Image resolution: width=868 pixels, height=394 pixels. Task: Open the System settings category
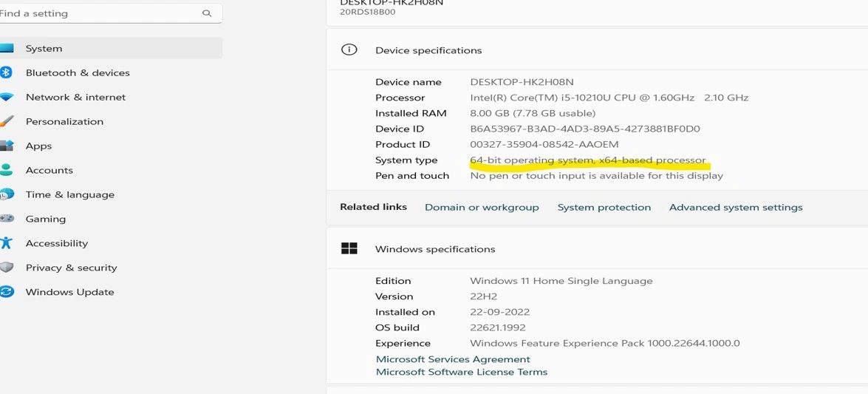[111, 48]
